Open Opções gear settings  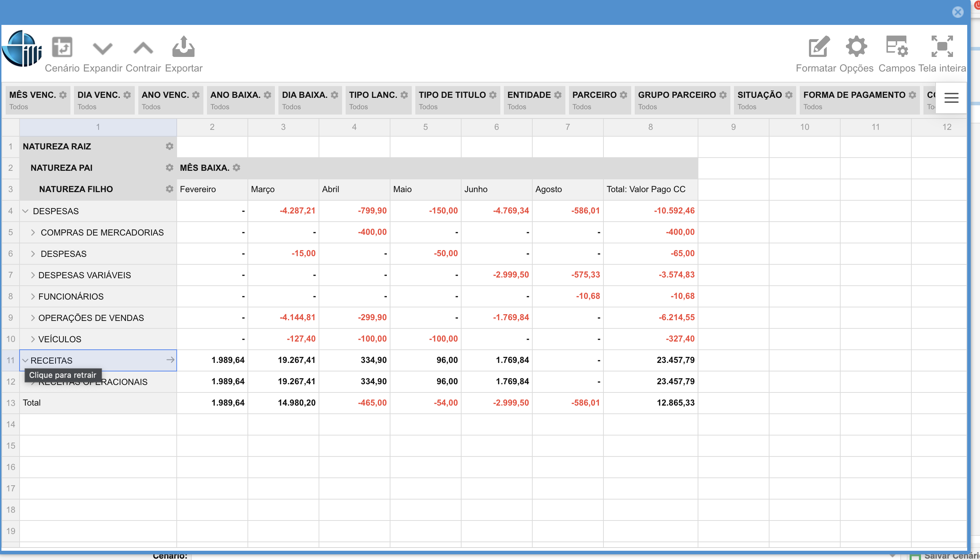[x=856, y=47]
